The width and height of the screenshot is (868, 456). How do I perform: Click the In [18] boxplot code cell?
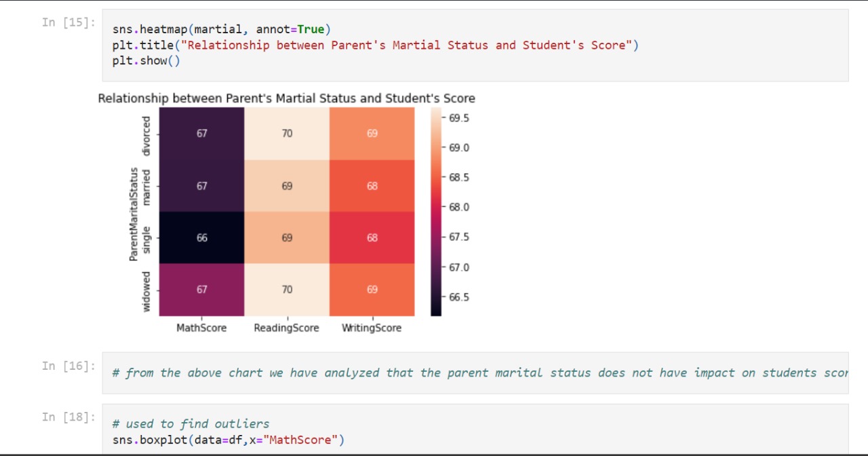coord(475,429)
